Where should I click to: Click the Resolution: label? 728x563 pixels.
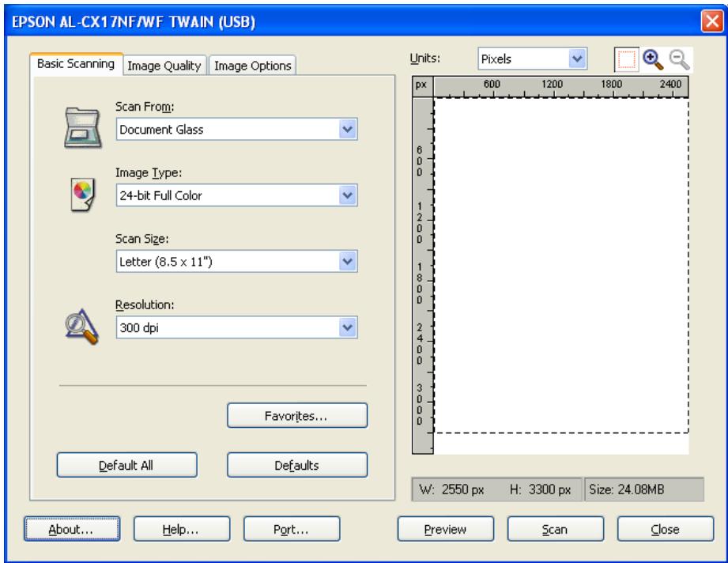[145, 304]
